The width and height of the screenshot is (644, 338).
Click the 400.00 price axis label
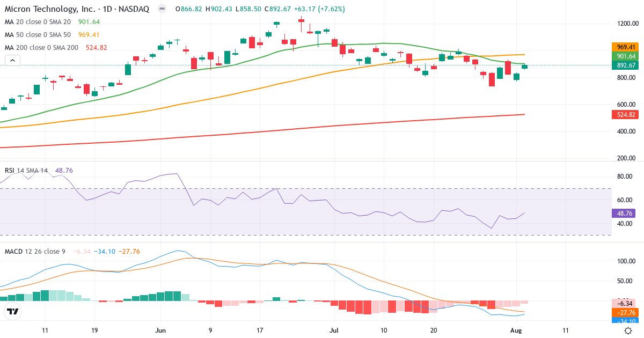pyautogui.click(x=627, y=131)
